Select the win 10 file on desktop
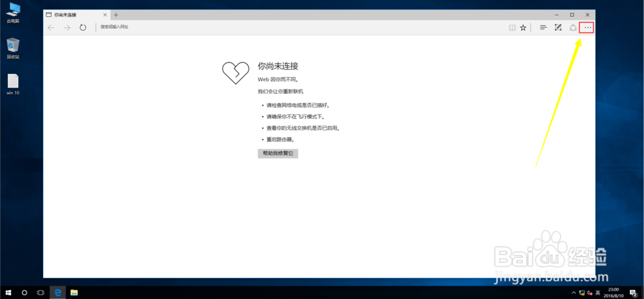Image resolution: width=644 pixels, height=299 pixels. click(13, 84)
